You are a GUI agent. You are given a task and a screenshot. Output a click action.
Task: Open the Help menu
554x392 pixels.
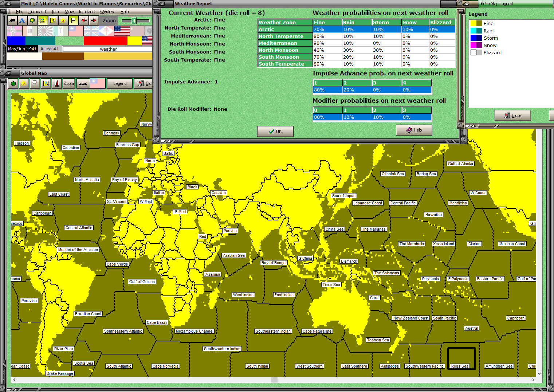[125, 12]
